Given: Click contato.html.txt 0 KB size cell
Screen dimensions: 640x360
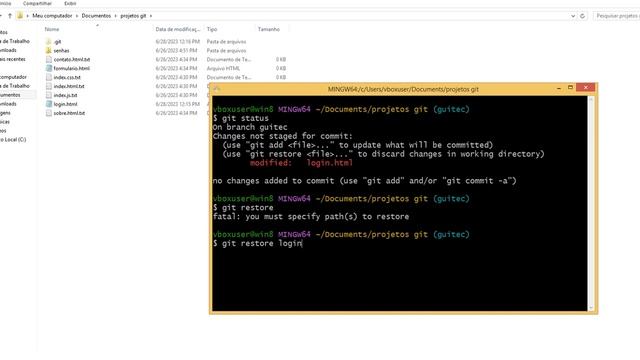Looking at the screenshot, I should [281, 60].
